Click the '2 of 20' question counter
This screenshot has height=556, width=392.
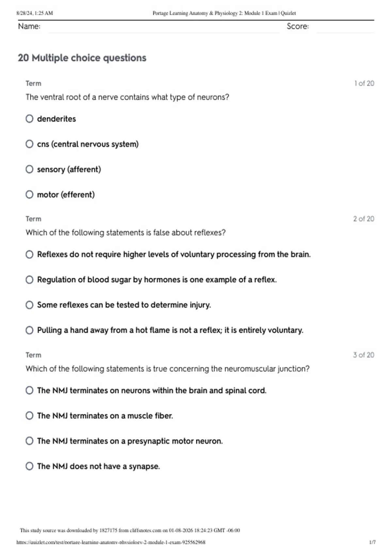pos(363,219)
